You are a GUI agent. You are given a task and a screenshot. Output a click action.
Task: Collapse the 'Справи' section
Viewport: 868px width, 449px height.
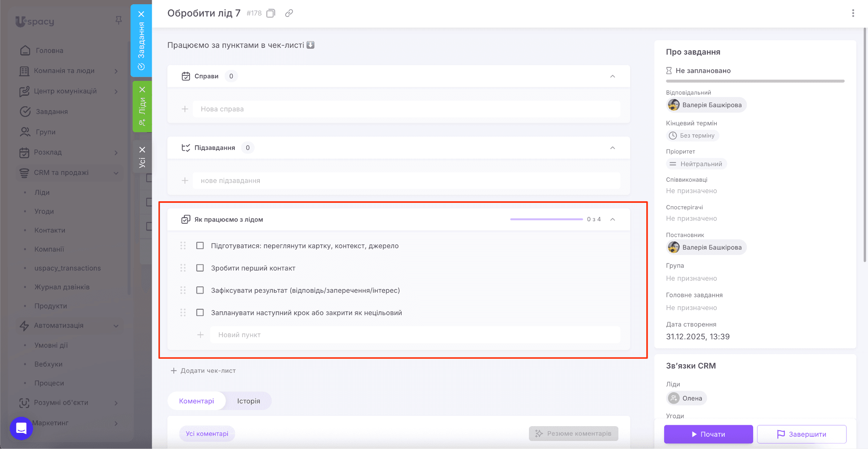click(612, 76)
